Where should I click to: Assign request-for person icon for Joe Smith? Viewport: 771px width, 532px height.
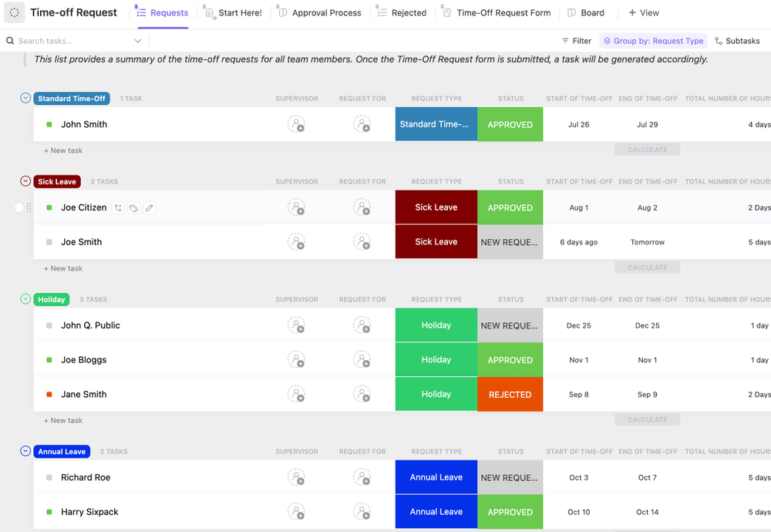click(x=362, y=242)
